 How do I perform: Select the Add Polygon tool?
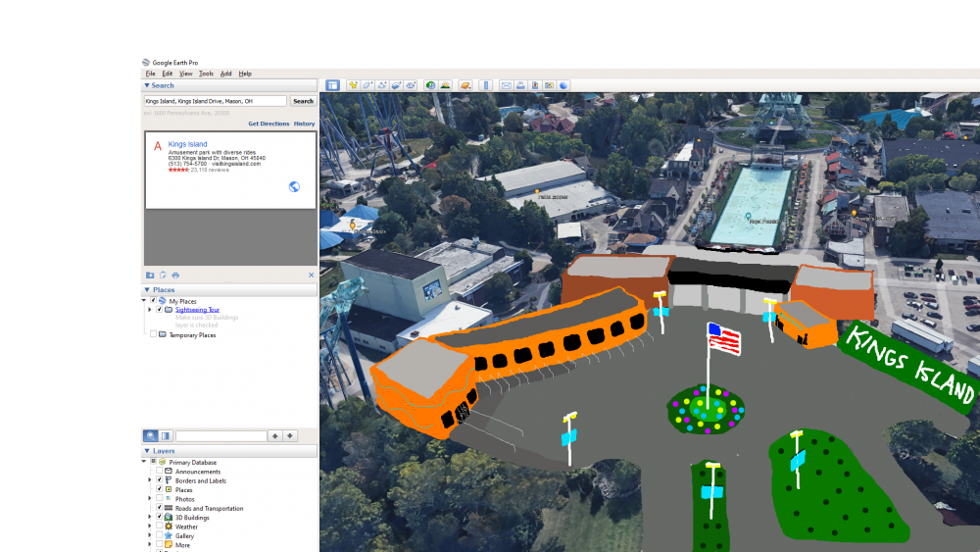[x=367, y=85]
